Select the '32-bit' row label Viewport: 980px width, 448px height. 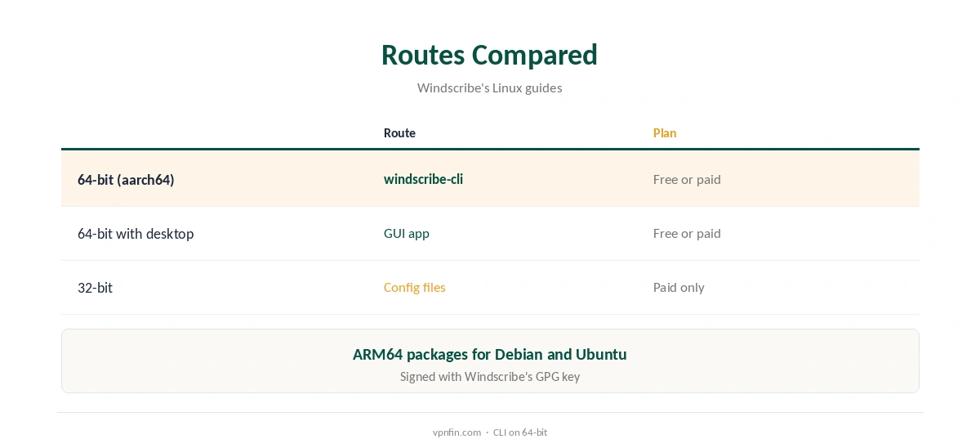(95, 288)
